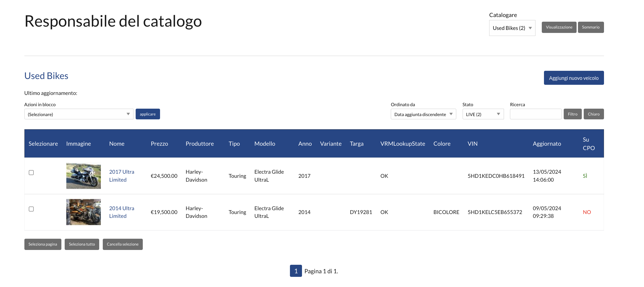644x287 pixels.
Task: Open the Stato LIVE dropdown
Action: [483, 114]
